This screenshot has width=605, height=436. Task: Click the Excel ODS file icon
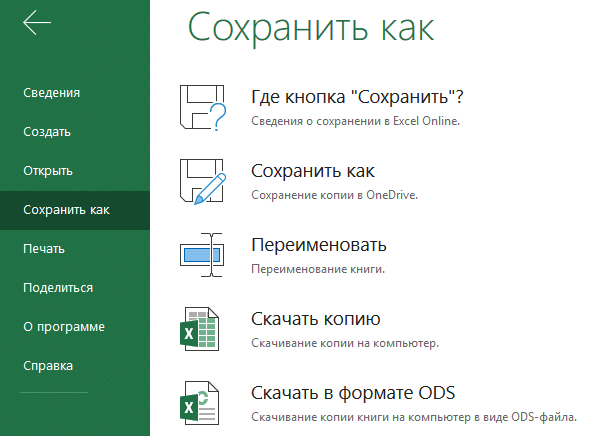click(x=199, y=403)
